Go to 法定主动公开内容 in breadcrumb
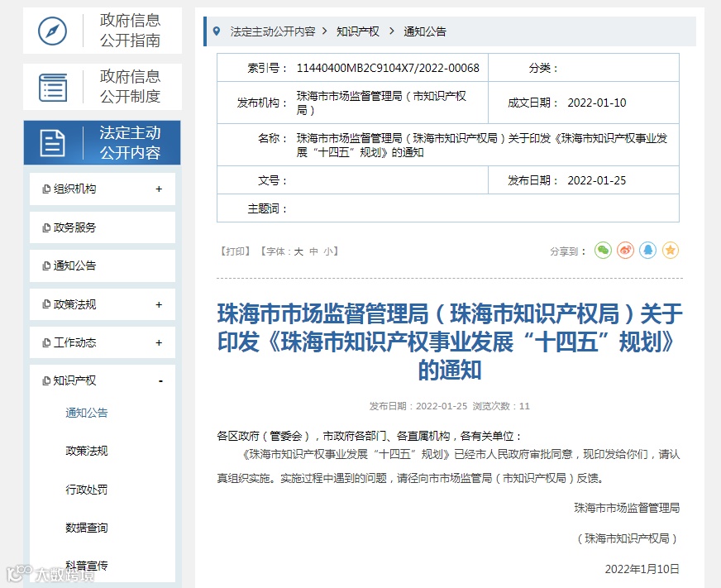 tap(273, 31)
